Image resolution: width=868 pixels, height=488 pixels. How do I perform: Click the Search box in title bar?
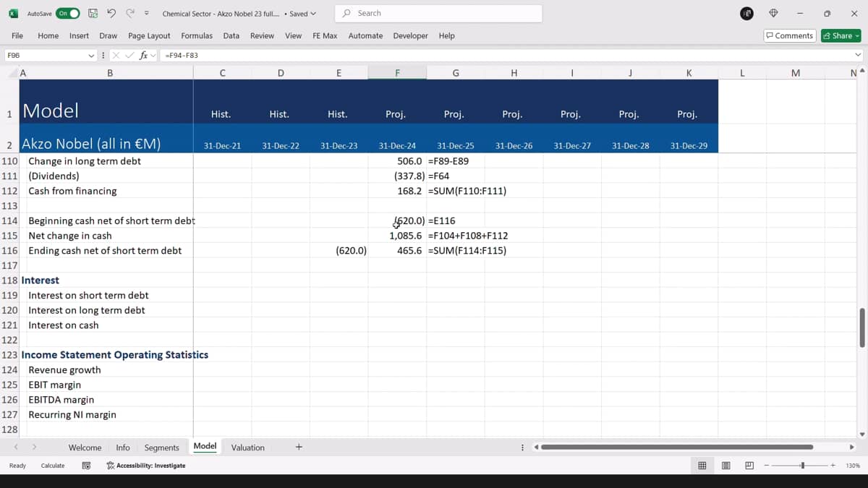pyautogui.click(x=438, y=13)
